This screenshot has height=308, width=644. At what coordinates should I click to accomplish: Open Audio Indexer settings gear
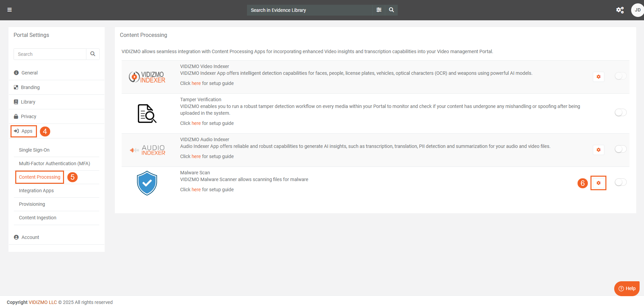pos(598,150)
